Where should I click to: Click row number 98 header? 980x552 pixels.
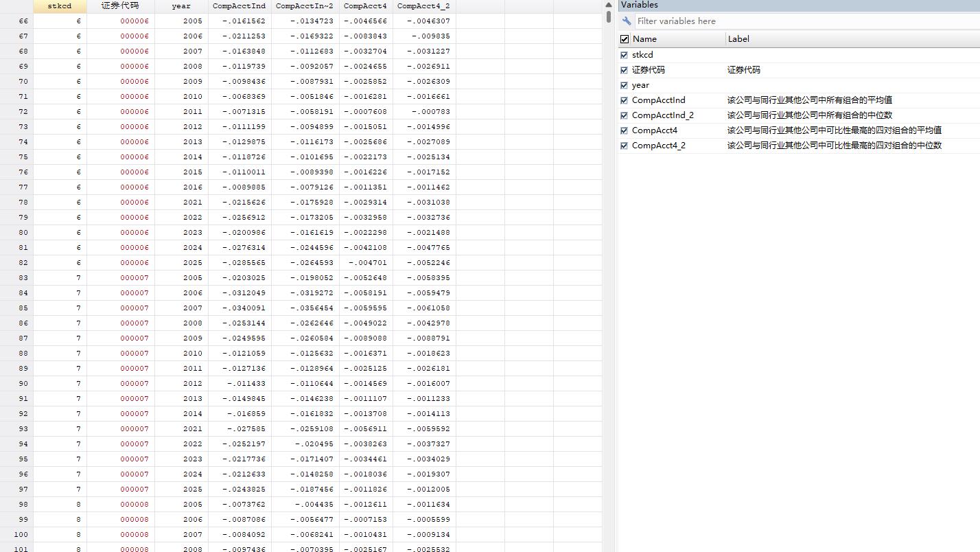click(x=16, y=505)
